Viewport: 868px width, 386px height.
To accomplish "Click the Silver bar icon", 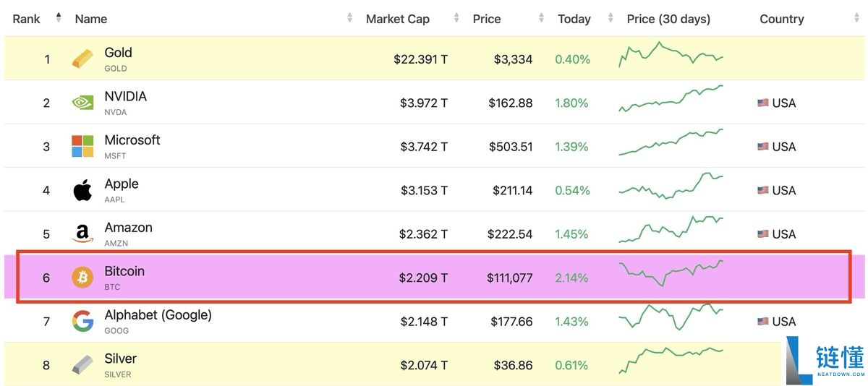I will tap(82, 364).
